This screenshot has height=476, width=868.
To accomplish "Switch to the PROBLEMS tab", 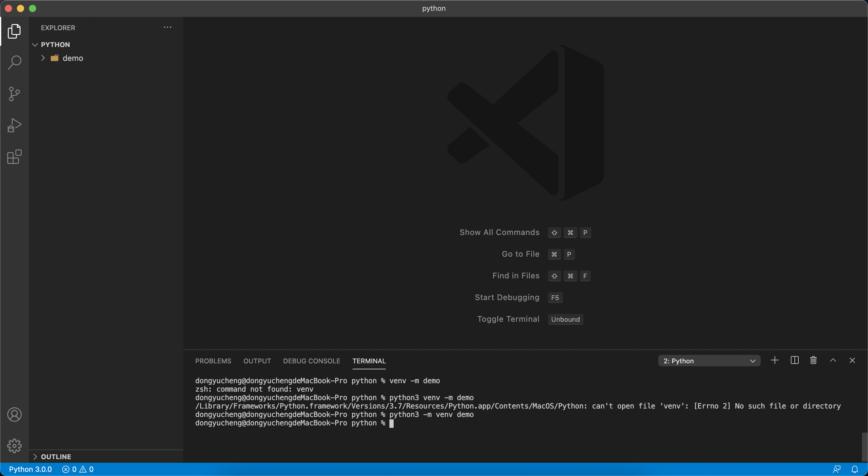I will pos(213,361).
